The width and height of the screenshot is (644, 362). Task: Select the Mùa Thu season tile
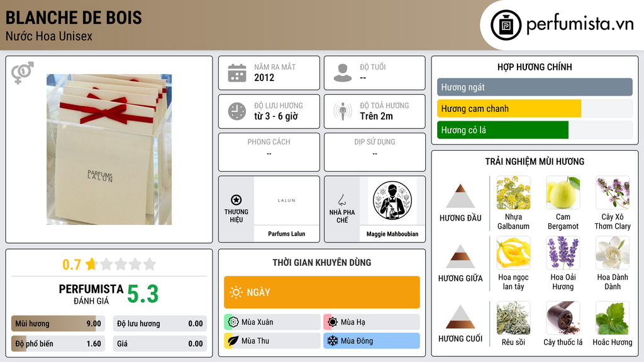[x=272, y=341]
